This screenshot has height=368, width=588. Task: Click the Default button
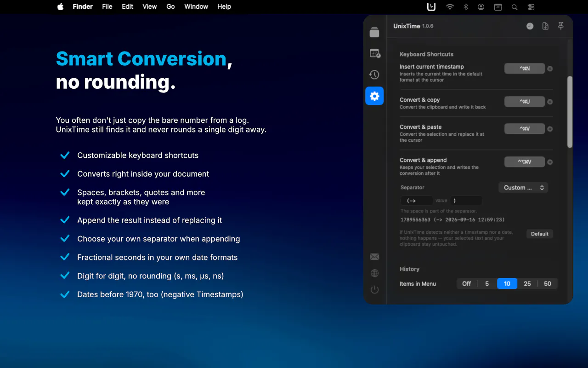[540, 234]
